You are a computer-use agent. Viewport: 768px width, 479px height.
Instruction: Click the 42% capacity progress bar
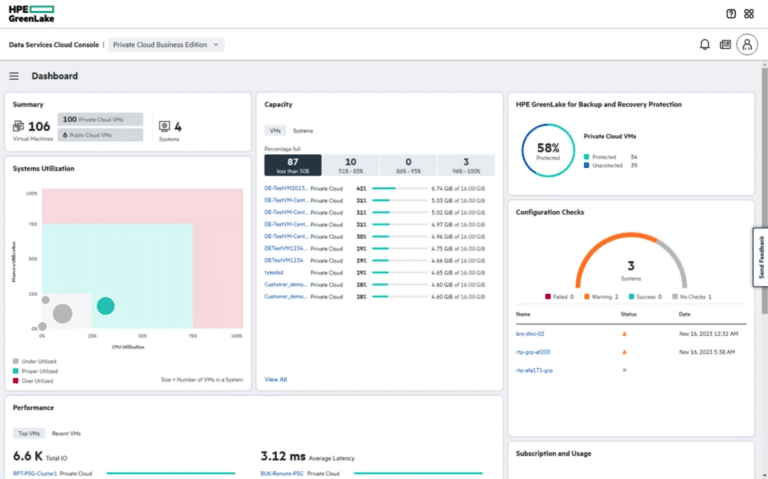[x=400, y=189]
